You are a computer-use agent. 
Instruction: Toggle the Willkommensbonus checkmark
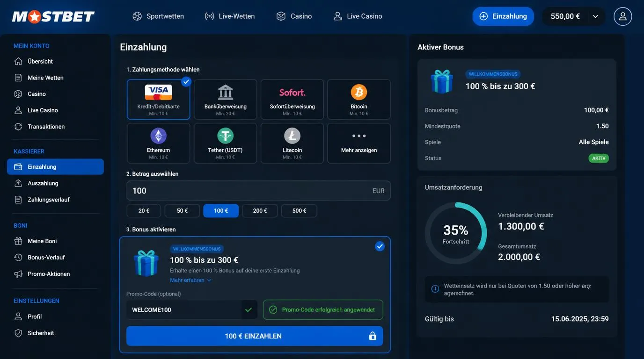click(x=380, y=246)
